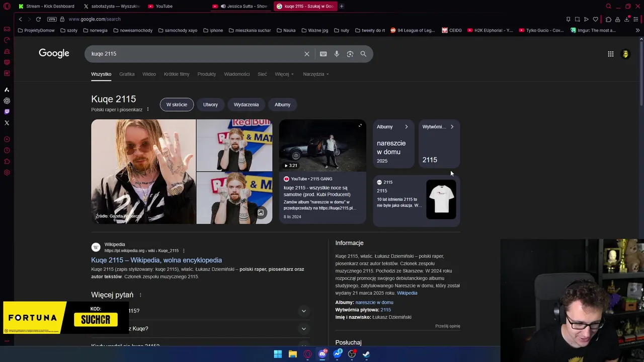Viewport: 644px width, 362px height.
Task: Take a snapshot with the toolbar icon
Action: click(x=577, y=19)
